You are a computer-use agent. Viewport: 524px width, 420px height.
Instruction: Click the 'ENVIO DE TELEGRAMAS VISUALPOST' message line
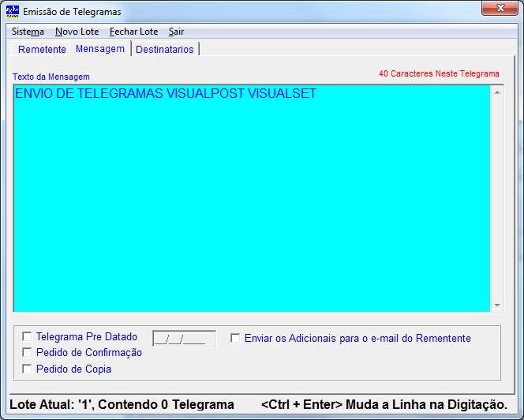coord(166,93)
